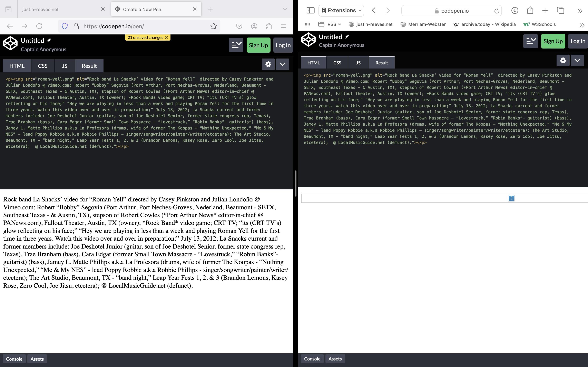Screen dimensions: 588x367
Task: Toggle the bookmark star for the codepen.io page
Action: point(213,26)
